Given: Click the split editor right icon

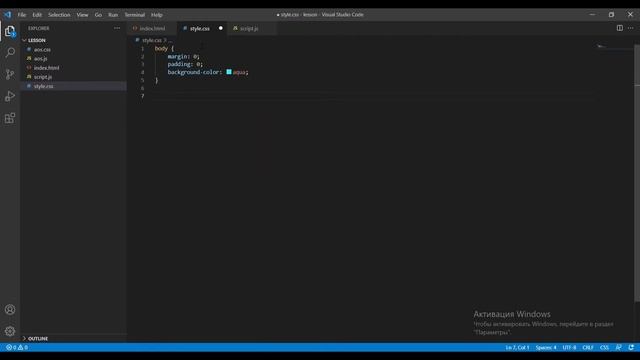Looking at the screenshot, I should click(x=620, y=28).
